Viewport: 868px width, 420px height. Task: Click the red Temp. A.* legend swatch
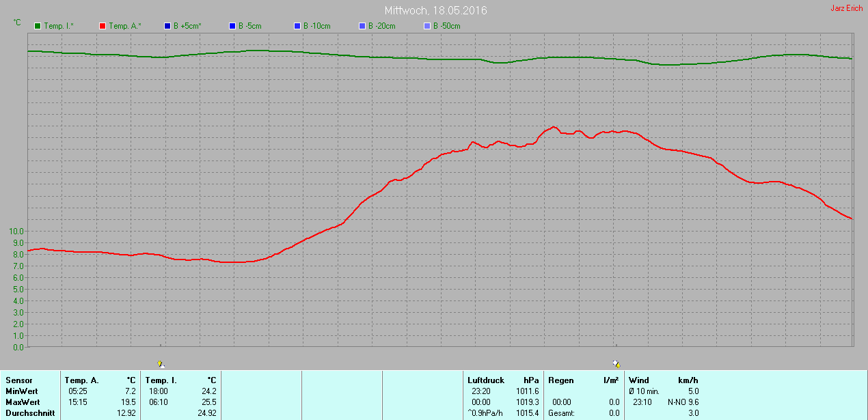click(103, 26)
